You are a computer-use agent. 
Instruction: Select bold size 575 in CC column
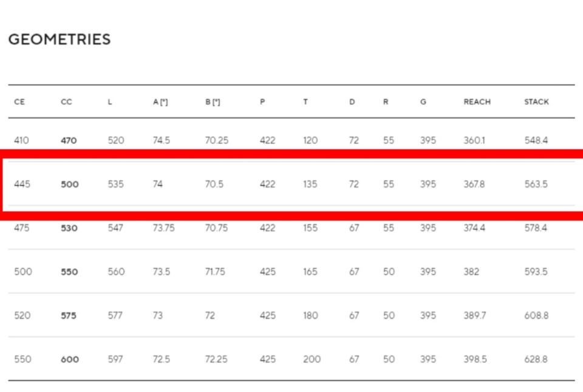[69, 316]
